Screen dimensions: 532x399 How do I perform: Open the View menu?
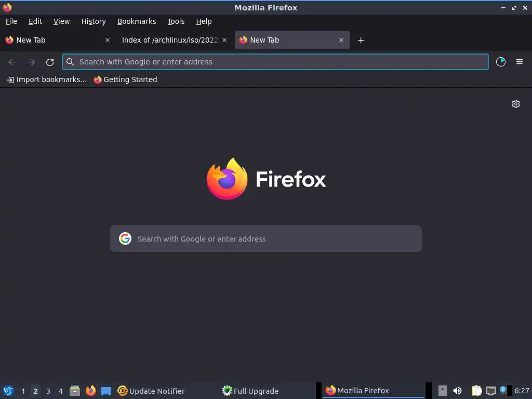[x=61, y=21]
